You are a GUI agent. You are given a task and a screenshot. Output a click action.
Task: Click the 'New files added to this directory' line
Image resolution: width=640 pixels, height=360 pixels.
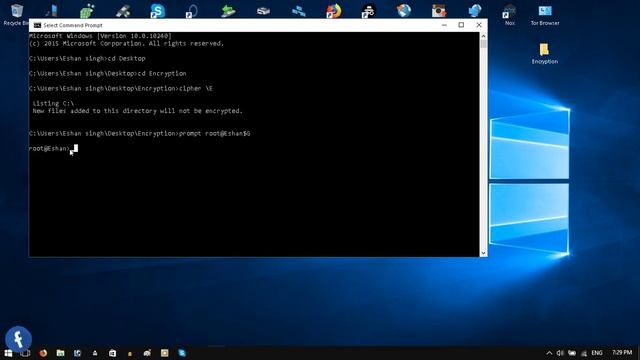tap(138, 111)
